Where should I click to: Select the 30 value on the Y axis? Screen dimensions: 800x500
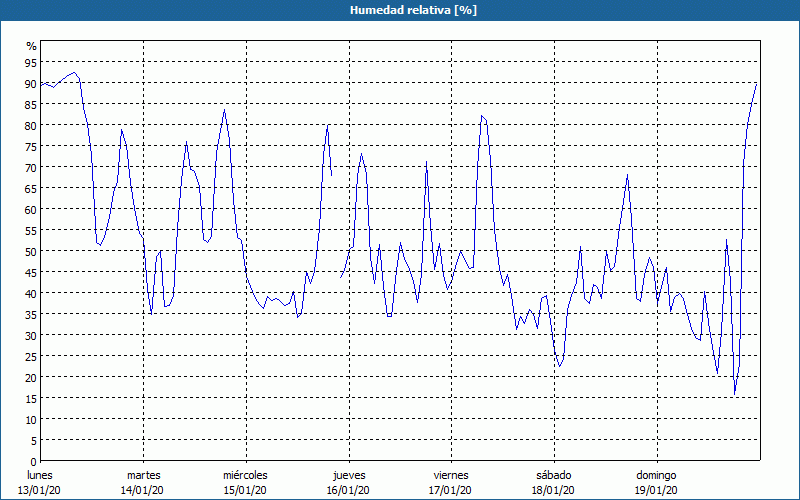[x=31, y=336]
